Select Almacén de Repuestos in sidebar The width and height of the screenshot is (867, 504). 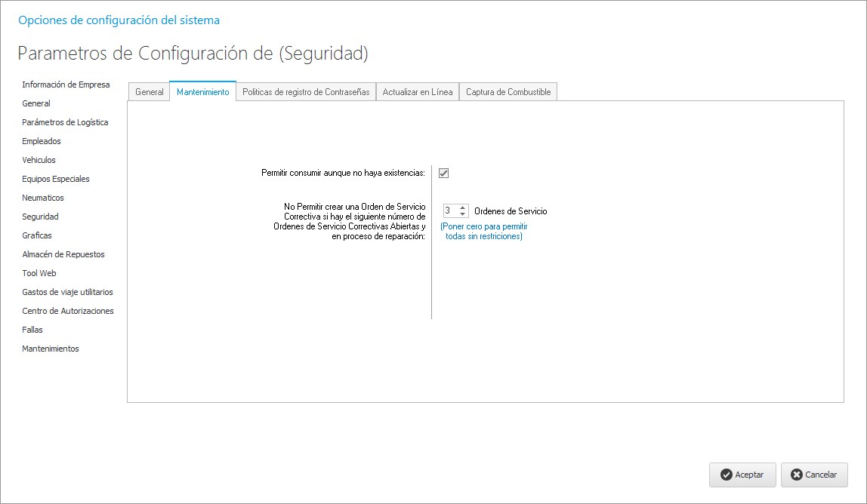[63, 254]
